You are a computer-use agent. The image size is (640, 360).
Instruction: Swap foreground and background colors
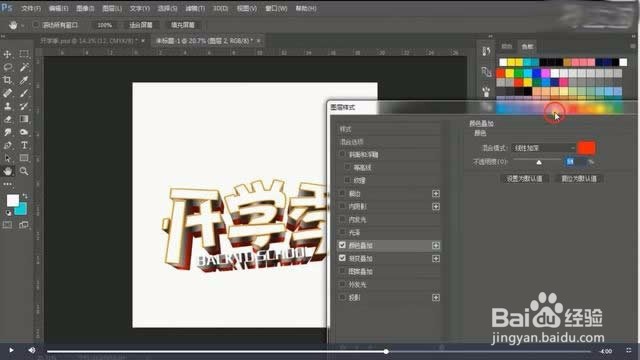point(24,196)
